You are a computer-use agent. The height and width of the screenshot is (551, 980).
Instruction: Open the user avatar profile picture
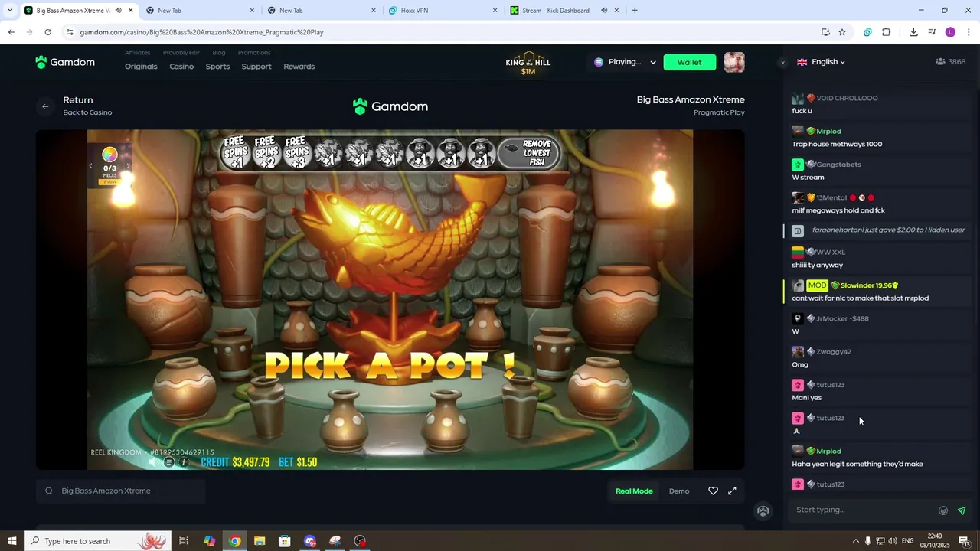click(734, 62)
